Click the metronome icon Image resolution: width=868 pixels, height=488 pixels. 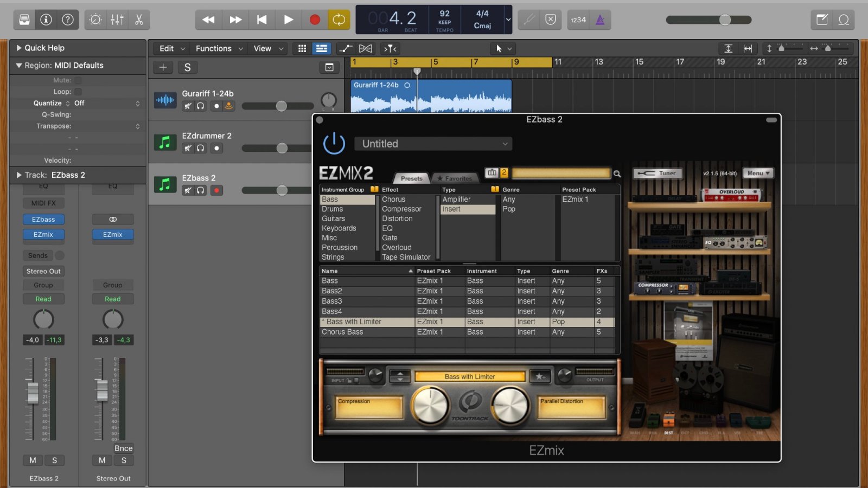click(600, 20)
